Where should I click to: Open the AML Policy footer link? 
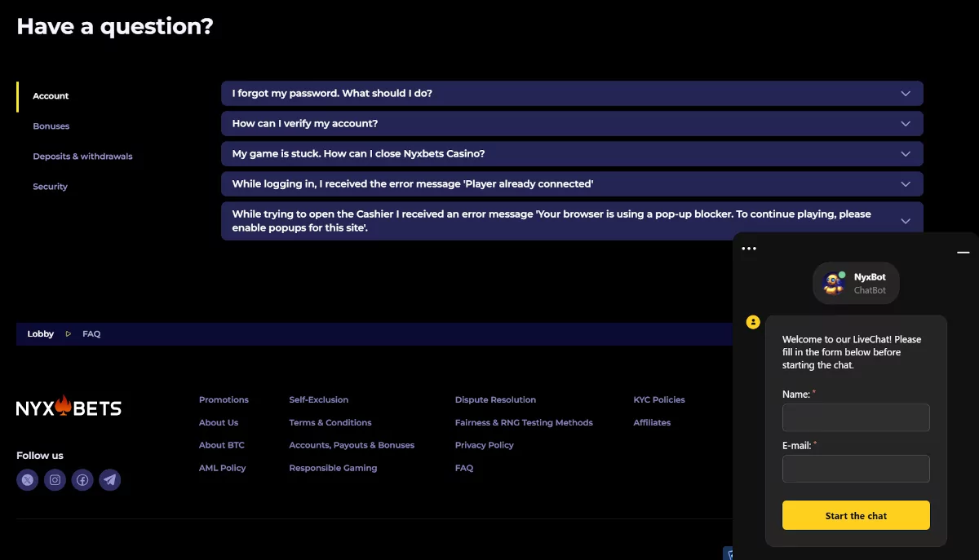coord(223,468)
